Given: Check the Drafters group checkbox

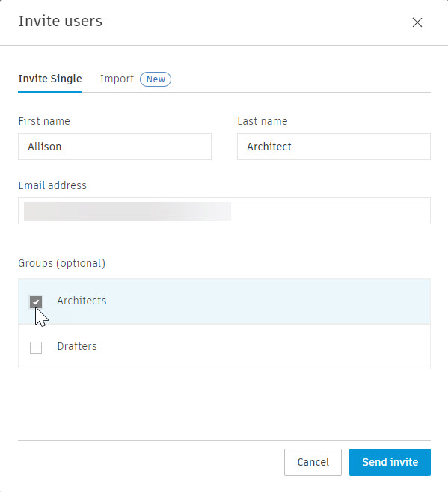Looking at the screenshot, I should click(36, 348).
